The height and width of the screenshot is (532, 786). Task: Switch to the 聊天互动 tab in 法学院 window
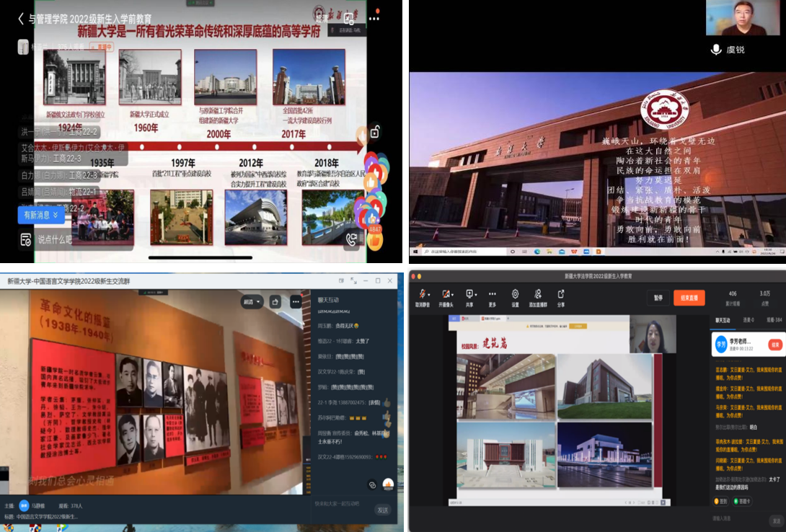[x=723, y=319]
